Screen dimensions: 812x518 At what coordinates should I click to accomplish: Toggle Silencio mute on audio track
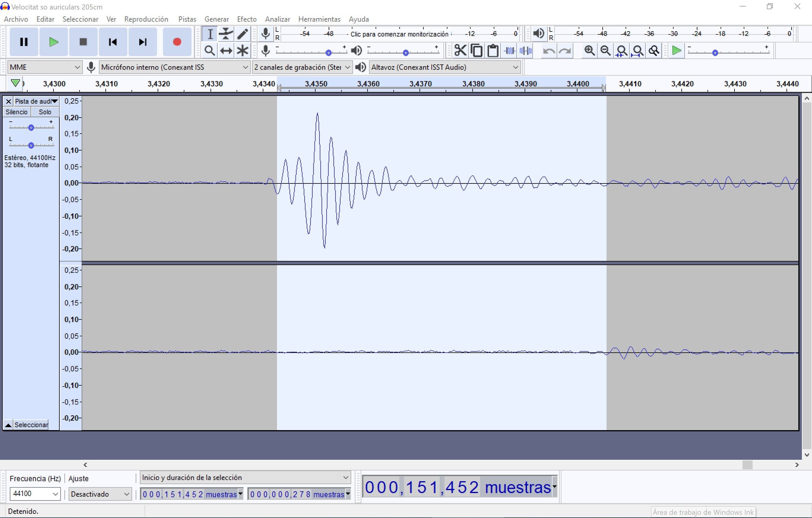[17, 112]
